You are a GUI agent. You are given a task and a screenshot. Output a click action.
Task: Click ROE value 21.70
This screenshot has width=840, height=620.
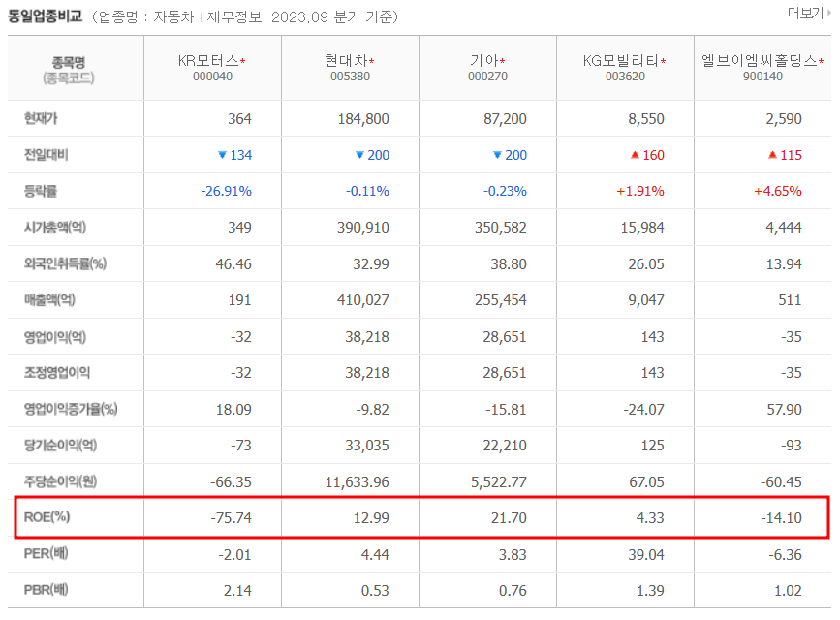(x=509, y=518)
